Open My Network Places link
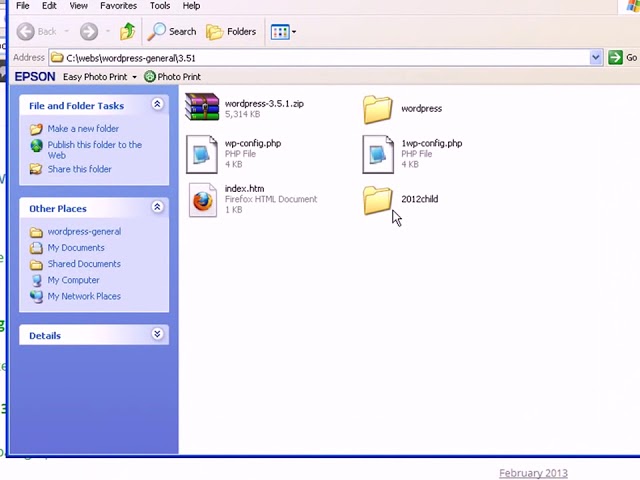 pyautogui.click(x=84, y=296)
